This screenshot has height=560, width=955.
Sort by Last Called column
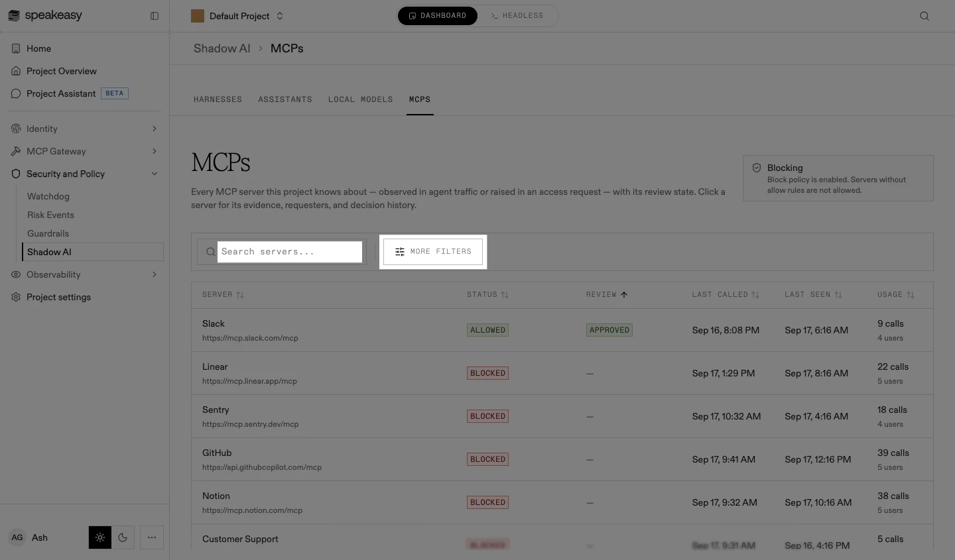[726, 295]
